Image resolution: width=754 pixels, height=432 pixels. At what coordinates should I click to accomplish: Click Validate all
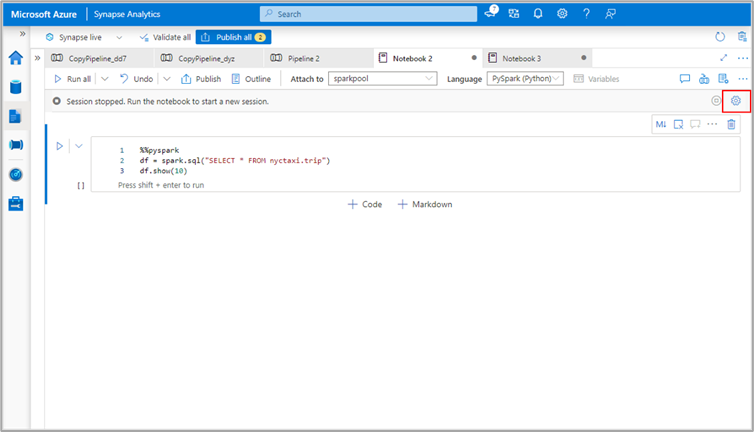(x=165, y=37)
